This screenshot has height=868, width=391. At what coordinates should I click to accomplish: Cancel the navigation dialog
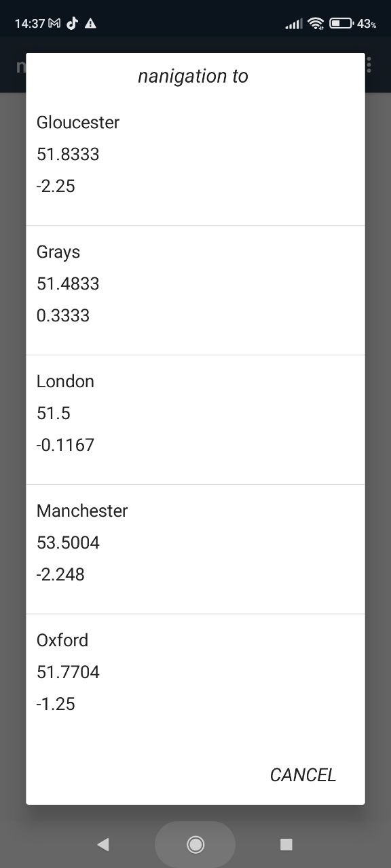[x=303, y=774]
